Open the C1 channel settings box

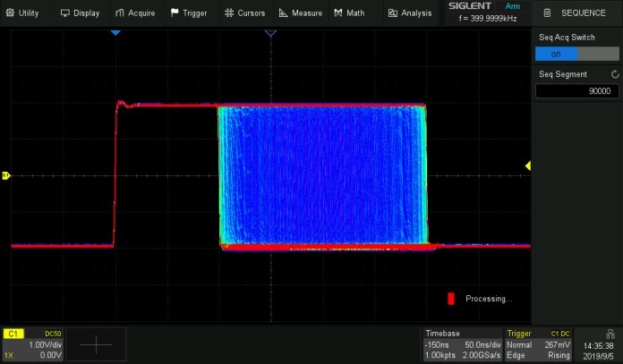[32, 344]
